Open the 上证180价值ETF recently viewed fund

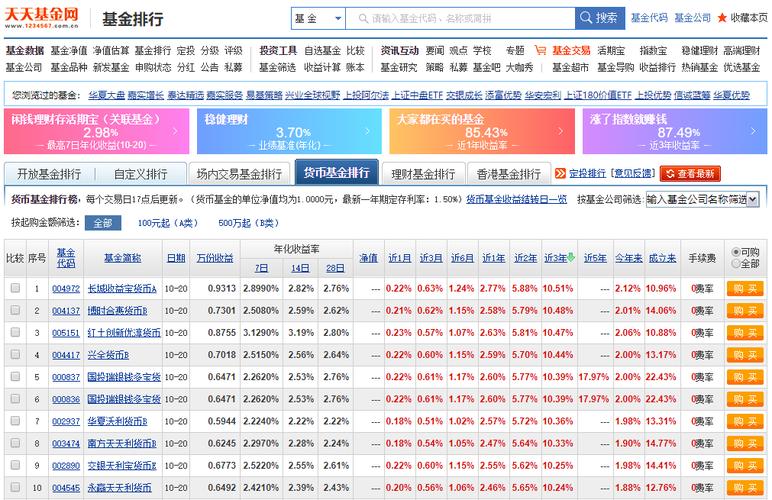click(x=598, y=95)
